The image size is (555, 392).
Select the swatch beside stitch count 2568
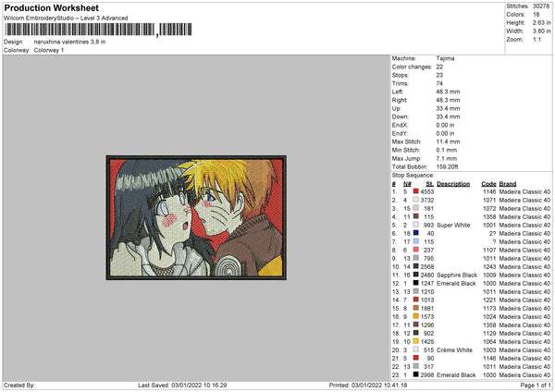coord(416,266)
